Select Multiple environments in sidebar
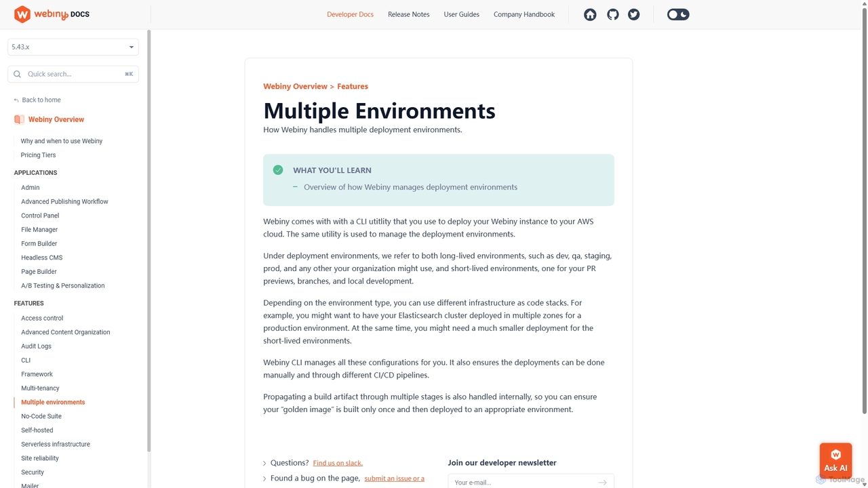 pyautogui.click(x=53, y=402)
